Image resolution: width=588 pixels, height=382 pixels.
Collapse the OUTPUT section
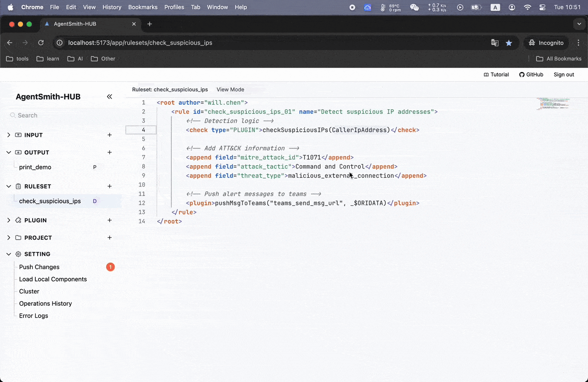pos(9,152)
